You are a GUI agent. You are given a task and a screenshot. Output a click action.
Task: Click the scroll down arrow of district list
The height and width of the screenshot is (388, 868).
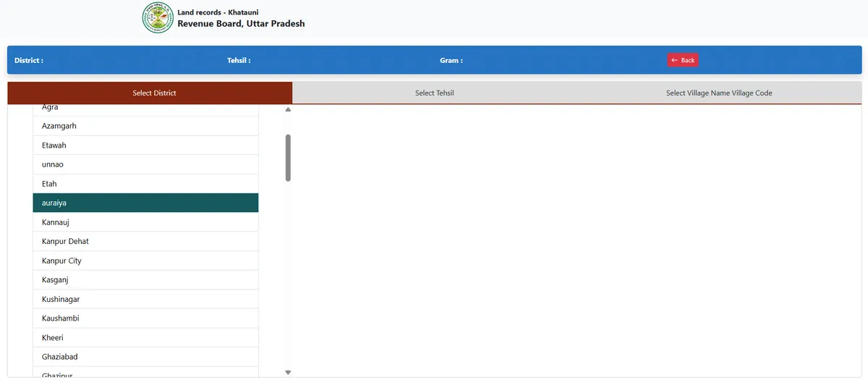288,372
